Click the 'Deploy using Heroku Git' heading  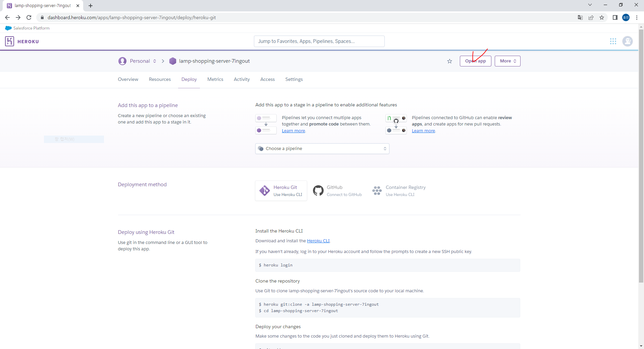pyautogui.click(x=146, y=232)
